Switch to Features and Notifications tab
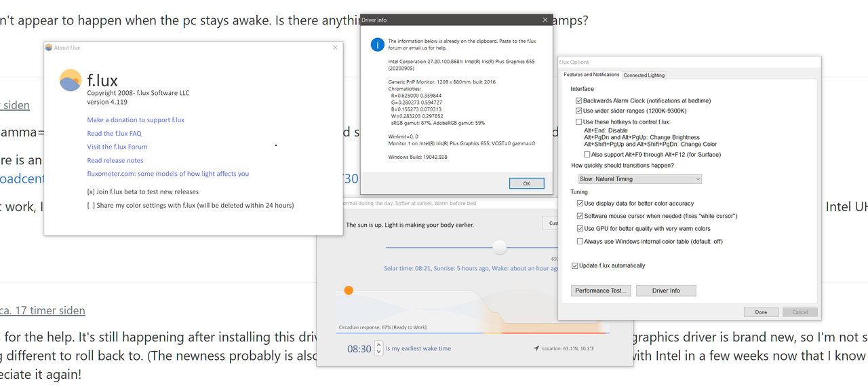This screenshot has width=868, height=389. pos(591,75)
